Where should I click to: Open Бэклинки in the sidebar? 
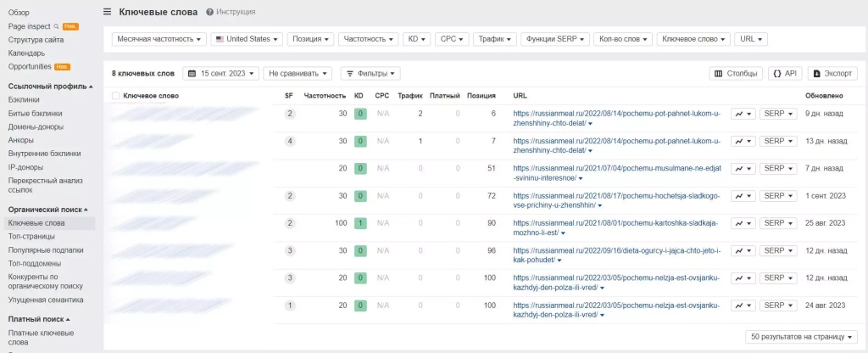(24, 100)
